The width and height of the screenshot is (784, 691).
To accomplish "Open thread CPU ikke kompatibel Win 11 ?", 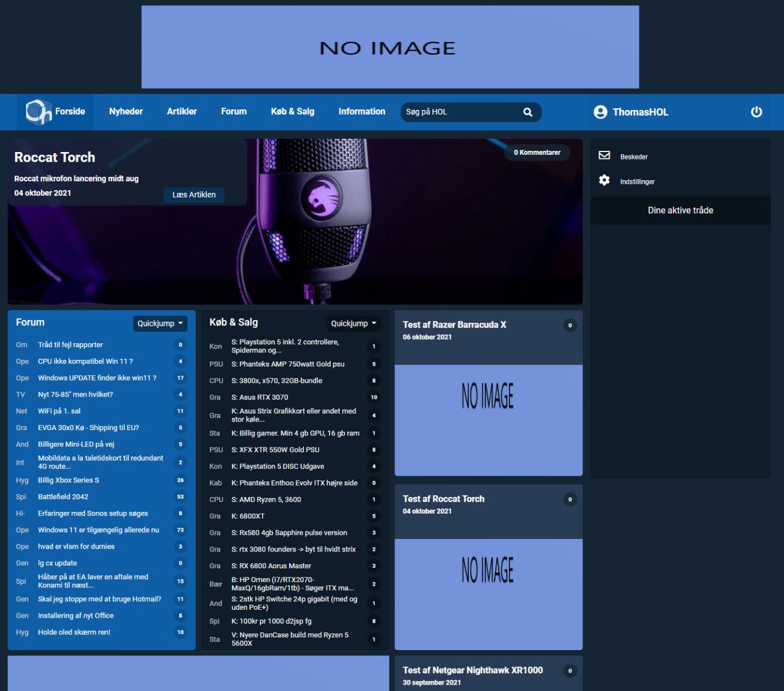I will click(x=85, y=362).
